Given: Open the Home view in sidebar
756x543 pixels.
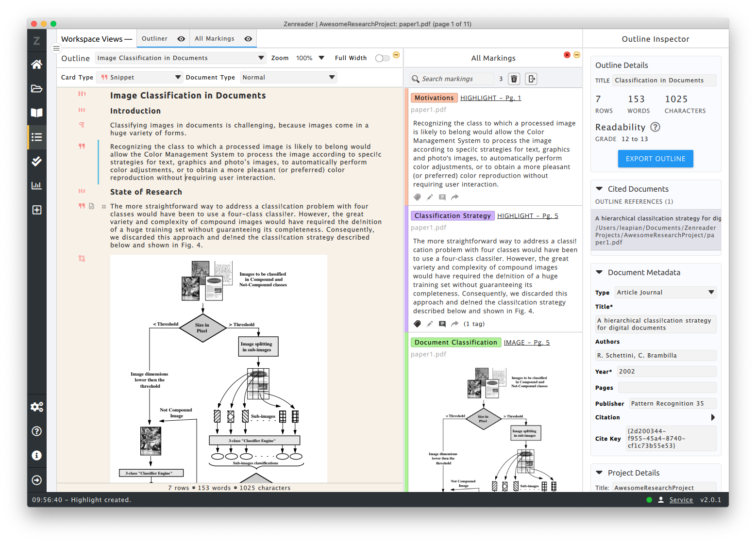Looking at the screenshot, I should tap(36, 64).
